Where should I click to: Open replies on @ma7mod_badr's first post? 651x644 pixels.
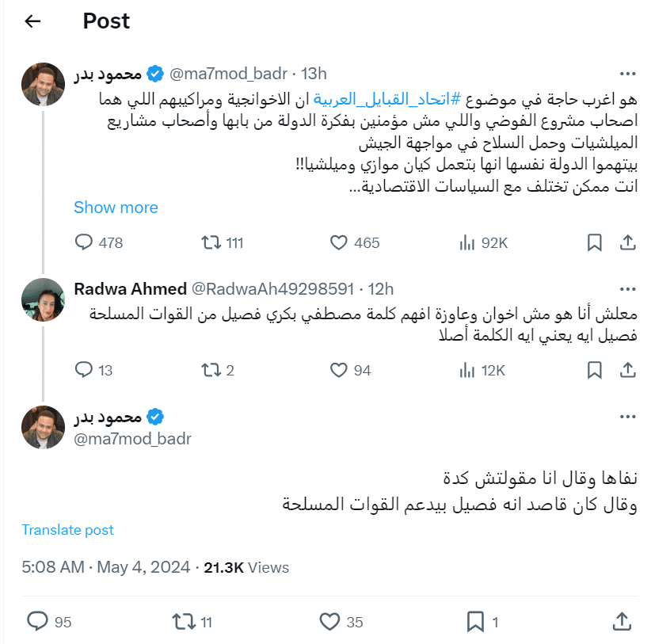tap(84, 242)
